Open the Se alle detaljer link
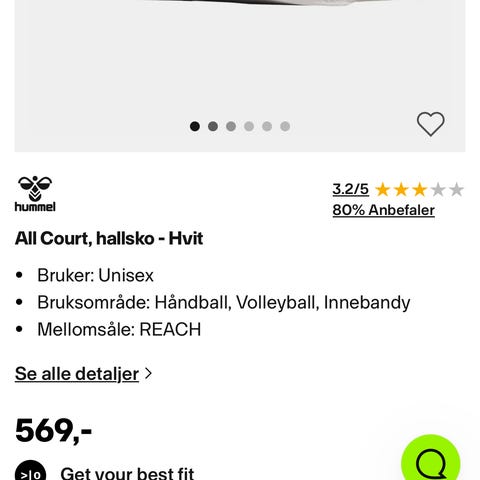 click(x=77, y=374)
